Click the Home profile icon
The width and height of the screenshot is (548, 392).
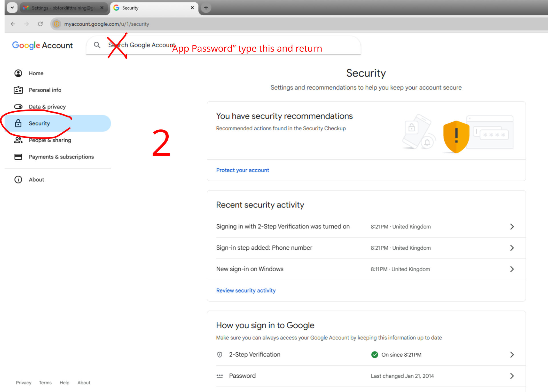(18, 73)
